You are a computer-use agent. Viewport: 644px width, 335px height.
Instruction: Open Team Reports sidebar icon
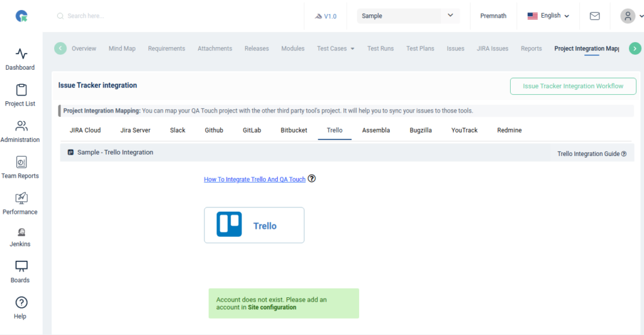(x=21, y=163)
